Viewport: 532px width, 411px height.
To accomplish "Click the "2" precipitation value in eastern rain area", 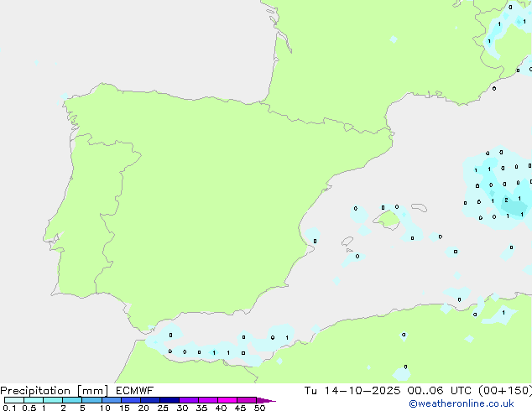I will click(x=505, y=200).
